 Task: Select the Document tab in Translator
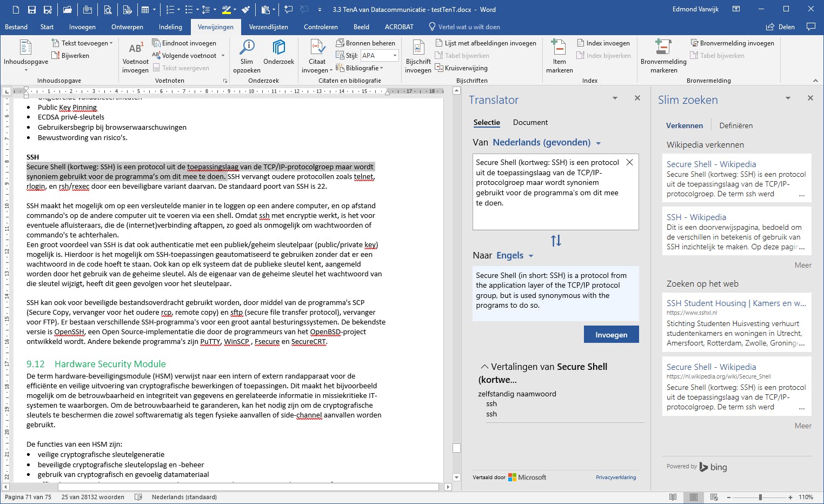click(530, 123)
